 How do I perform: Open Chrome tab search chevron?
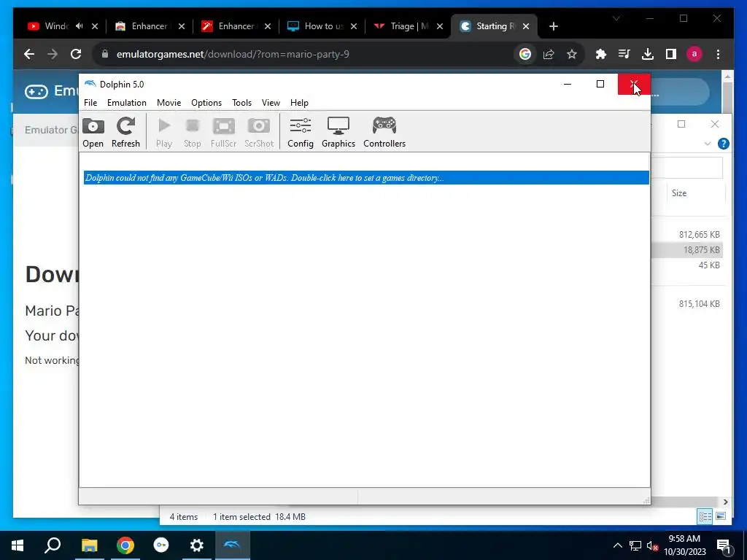point(616,18)
